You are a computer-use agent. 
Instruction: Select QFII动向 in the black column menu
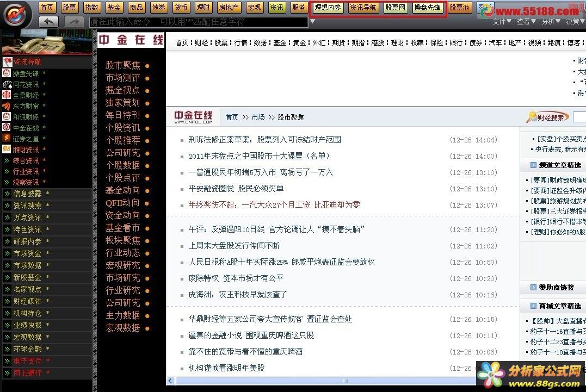(x=122, y=203)
